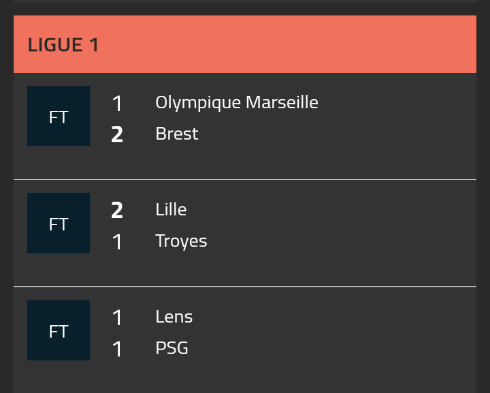Open the Marseille vs Brest match row
The width and height of the screenshot is (490, 393).
(245, 126)
